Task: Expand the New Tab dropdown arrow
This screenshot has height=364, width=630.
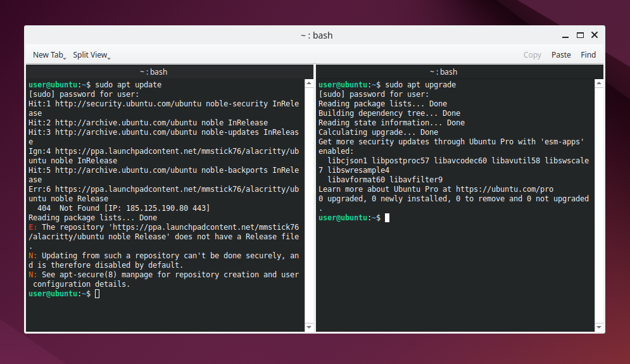Action: click(65, 58)
